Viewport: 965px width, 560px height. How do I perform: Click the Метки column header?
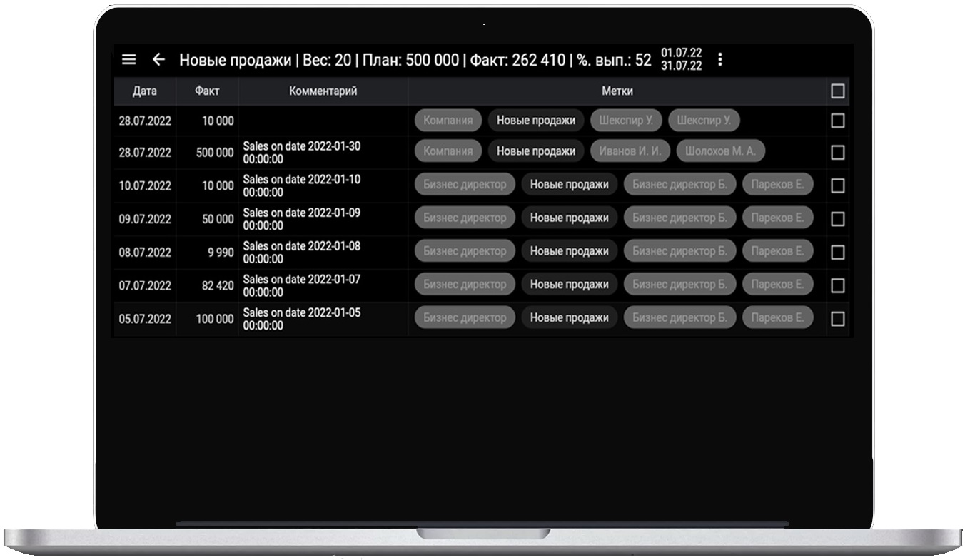coord(617,91)
